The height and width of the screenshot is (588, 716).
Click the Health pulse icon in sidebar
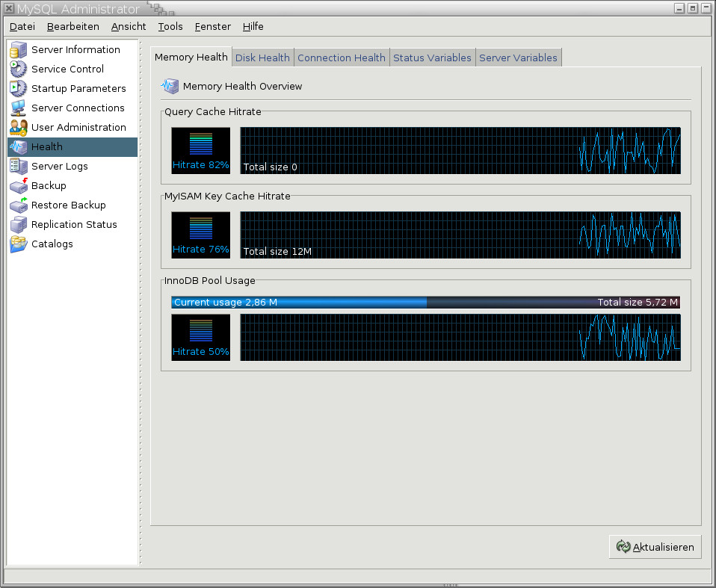[x=18, y=147]
